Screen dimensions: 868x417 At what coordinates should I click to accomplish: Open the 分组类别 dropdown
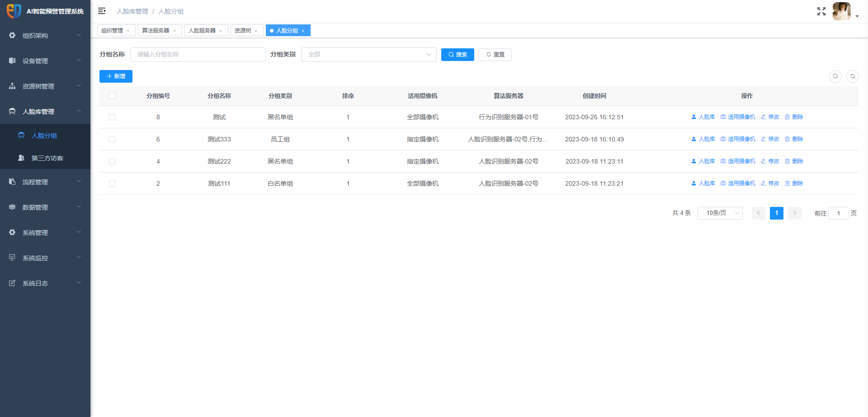tap(368, 55)
